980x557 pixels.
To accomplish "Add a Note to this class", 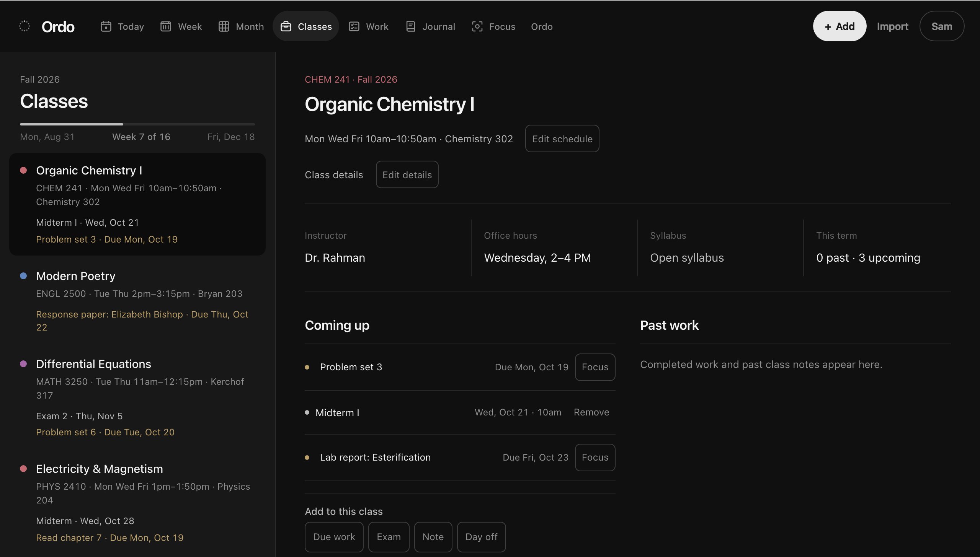I will tap(433, 537).
